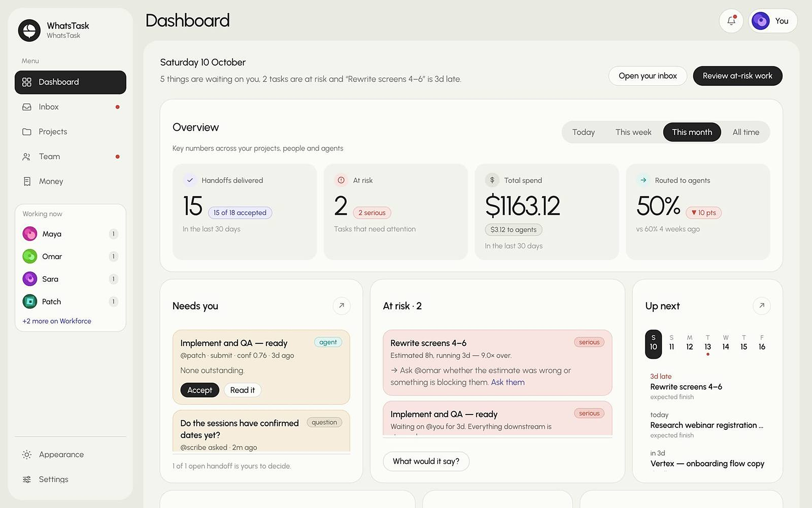Select the Today overview range
Image resolution: width=812 pixels, height=508 pixels.
point(583,132)
